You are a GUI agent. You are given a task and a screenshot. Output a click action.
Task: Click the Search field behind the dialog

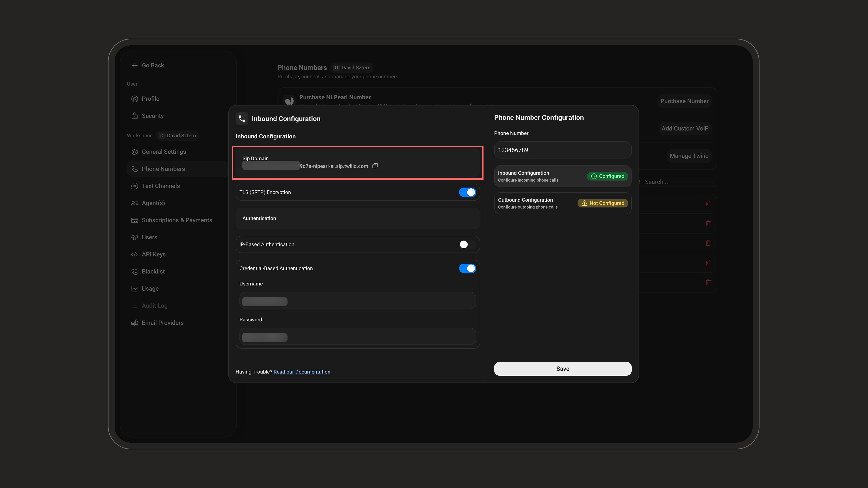point(677,182)
